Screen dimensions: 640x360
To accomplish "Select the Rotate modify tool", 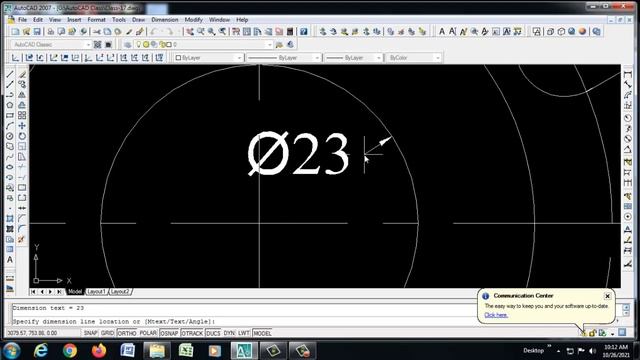I will point(22,136).
